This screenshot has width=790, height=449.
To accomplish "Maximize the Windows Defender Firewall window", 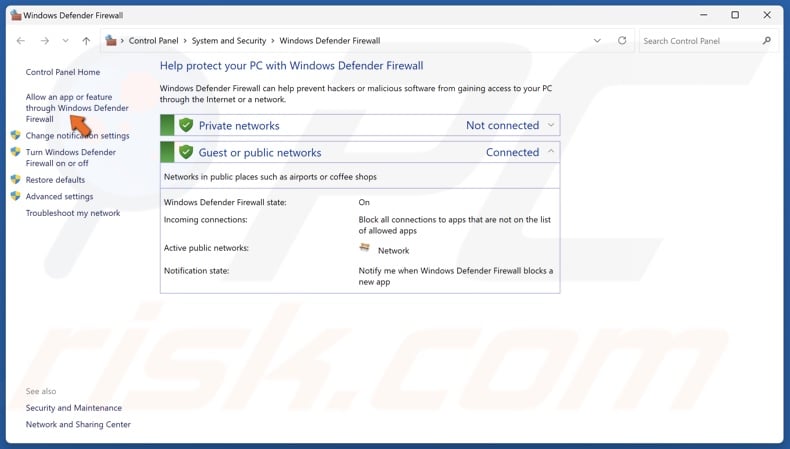I will coord(735,15).
